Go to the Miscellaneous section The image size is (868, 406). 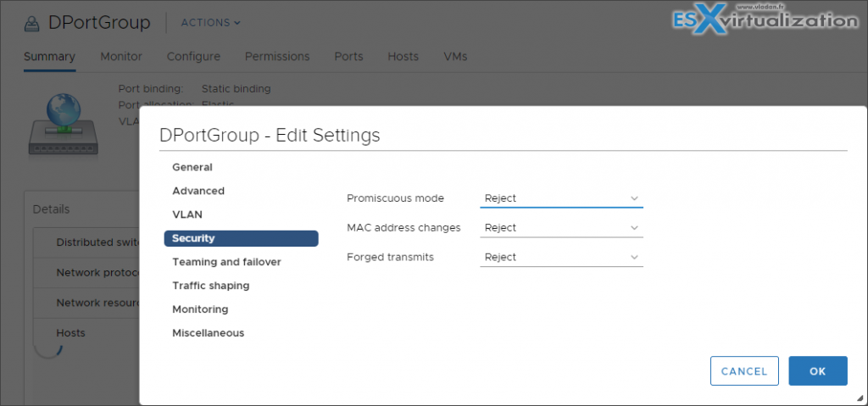[x=208, y=334]
